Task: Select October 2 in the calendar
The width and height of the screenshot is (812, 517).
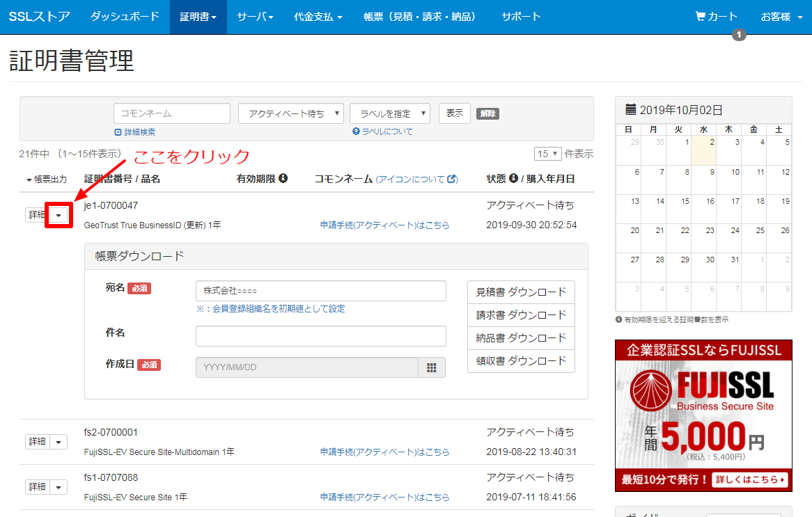Action: 704,150
